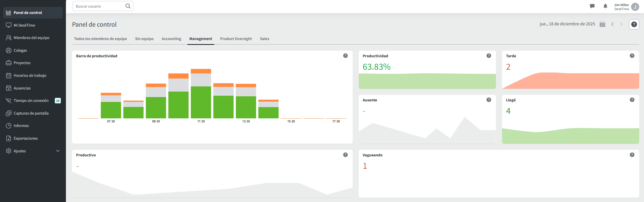Image resolution: width=644 pixels, height=202 pixels.
Task: Click the search magnifier icon
Action: point(128,6)
